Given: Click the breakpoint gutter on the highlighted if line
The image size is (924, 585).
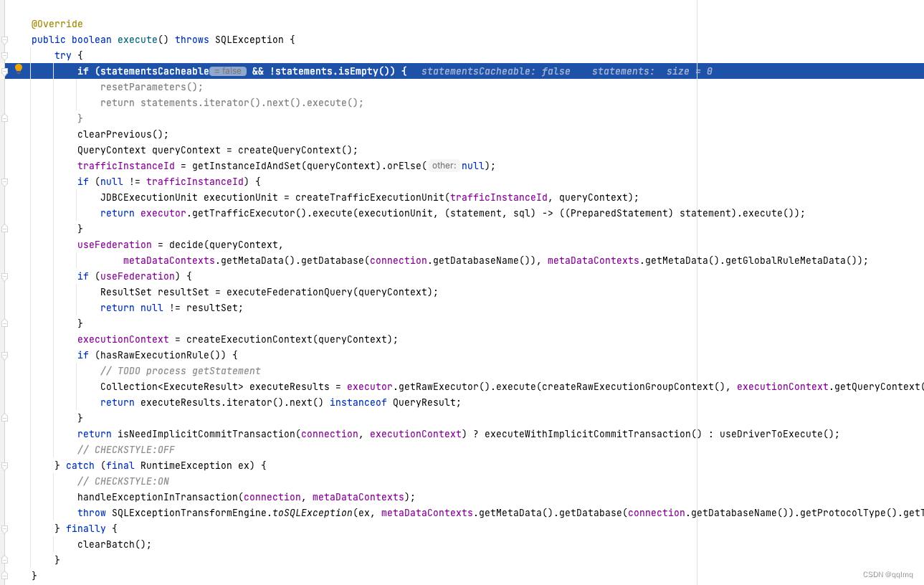Looking at the screenshot, I should tap(18, 71).
